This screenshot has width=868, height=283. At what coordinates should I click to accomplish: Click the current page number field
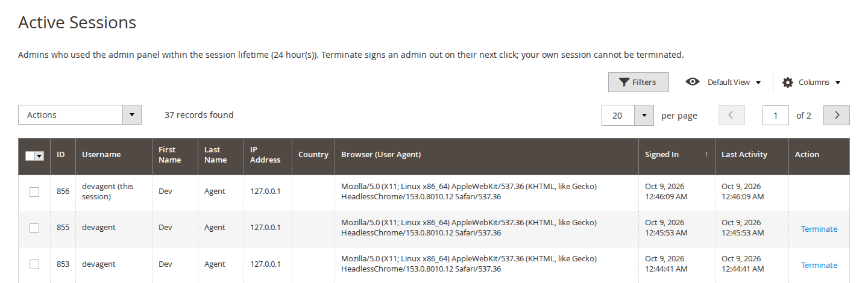click(776, 116)
